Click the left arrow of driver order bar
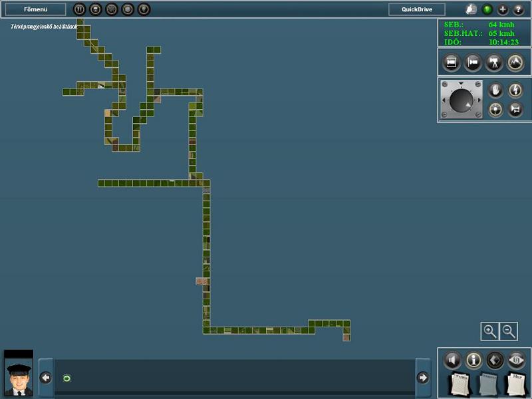Viewport: 532px width, 399px height. click(45, 378)
